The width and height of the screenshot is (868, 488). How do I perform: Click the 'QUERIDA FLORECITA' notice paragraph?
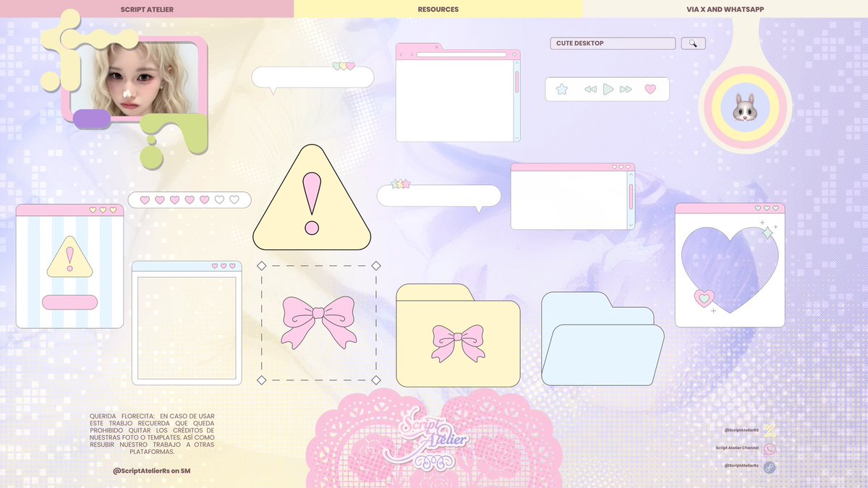(x=152, y=434)
